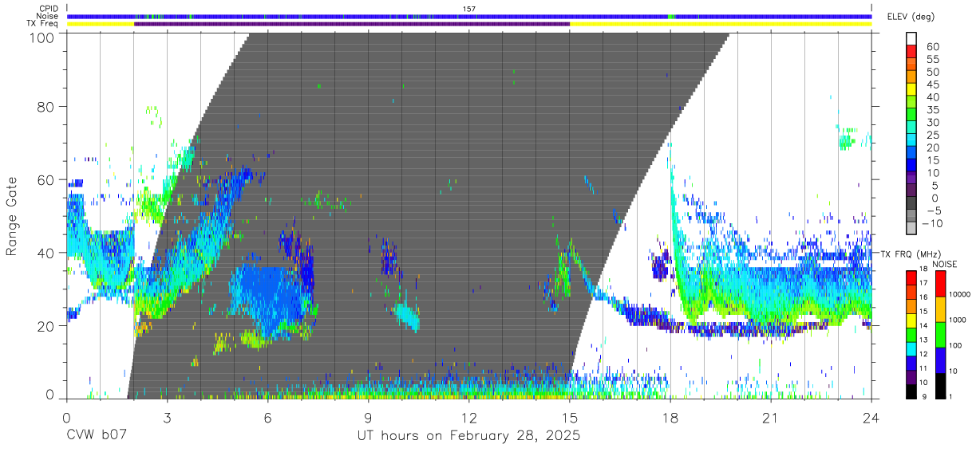
Task: Click the CVW b07 radar label
Action: coord(96,436)
